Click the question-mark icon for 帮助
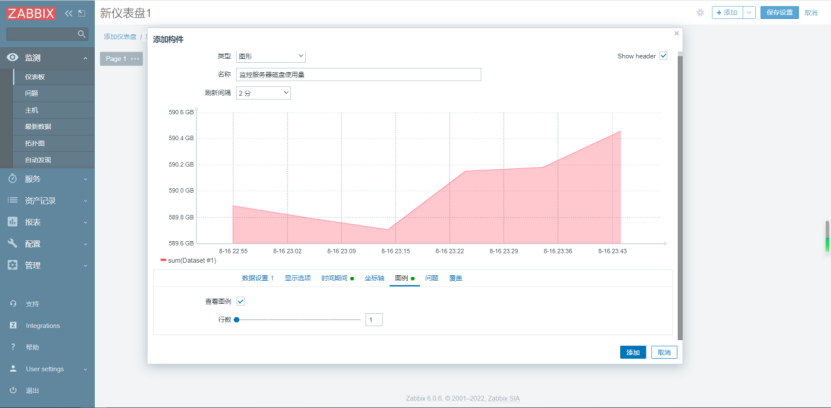This screenshot has height=408, width=831. 13,347
